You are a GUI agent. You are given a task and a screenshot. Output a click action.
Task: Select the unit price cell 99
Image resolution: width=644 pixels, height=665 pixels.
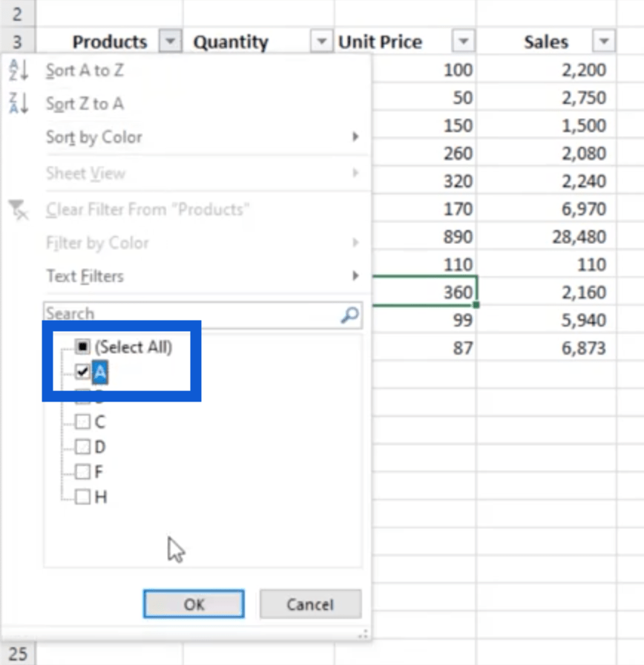[x=424, y=320]
